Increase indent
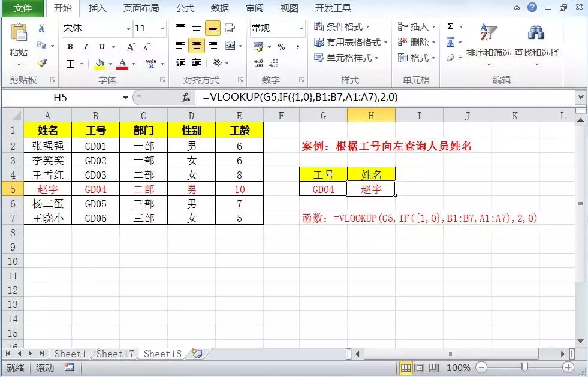The width and height of the screenshot is (588, 377). pyautogui.click(x=197, y=63)
